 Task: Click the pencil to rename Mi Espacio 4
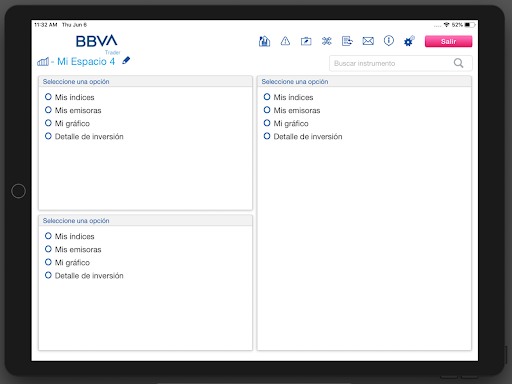pyautogui.click(x=126, y=60)
